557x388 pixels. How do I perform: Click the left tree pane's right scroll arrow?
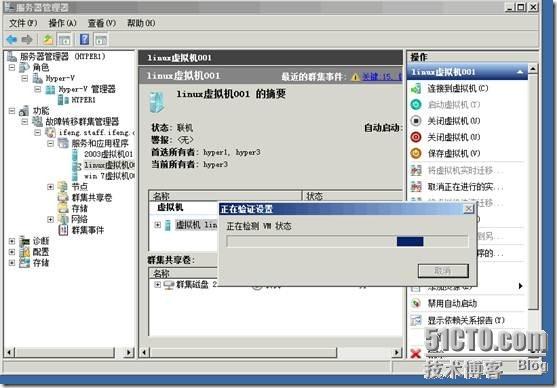(x=129, y=352)
